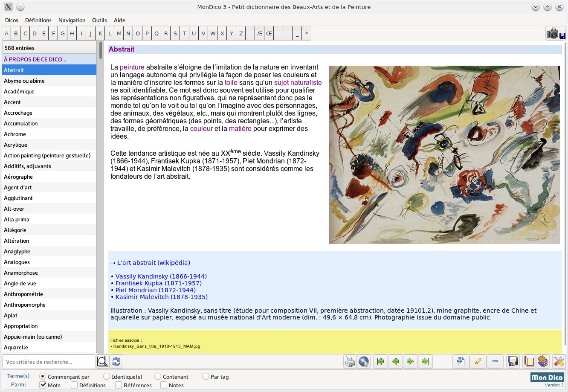Image resolution: width=568 pixels, height=392 pixels.
Task: Filter entries by letter A
Action: point(6,33)
